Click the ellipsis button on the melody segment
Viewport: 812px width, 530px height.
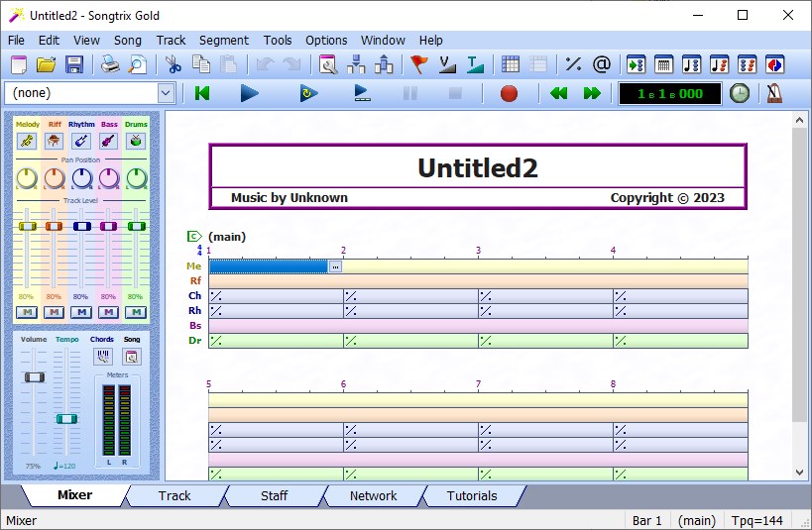(x=335, y=267)
